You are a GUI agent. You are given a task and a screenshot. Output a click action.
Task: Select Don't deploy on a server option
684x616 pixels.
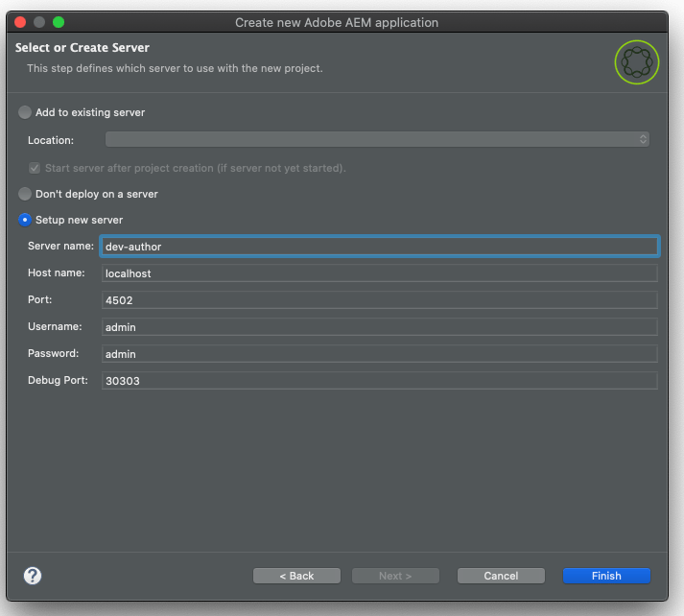click(x=25, y=194)
